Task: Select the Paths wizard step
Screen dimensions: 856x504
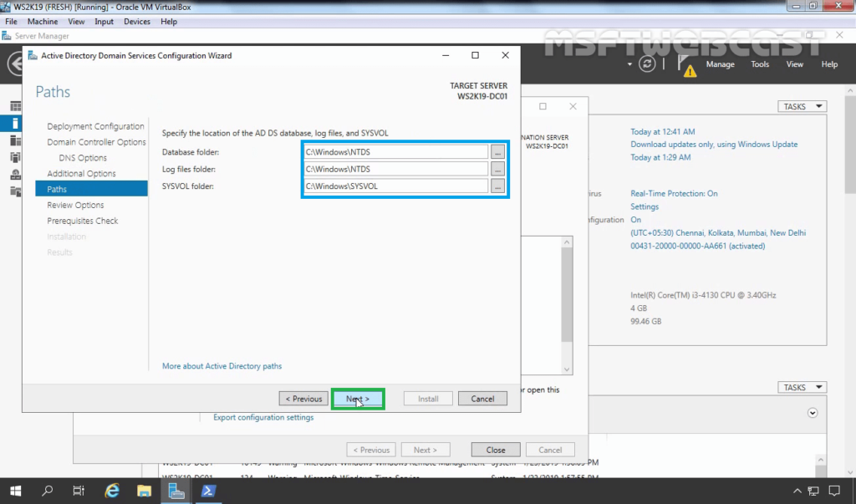Action: point(91,189)
